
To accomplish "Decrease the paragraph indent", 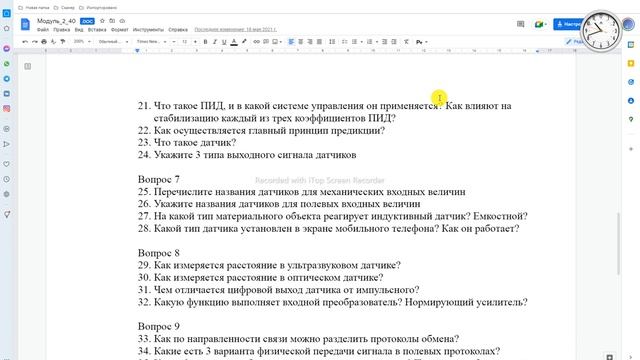I will [x=384, y=42].
